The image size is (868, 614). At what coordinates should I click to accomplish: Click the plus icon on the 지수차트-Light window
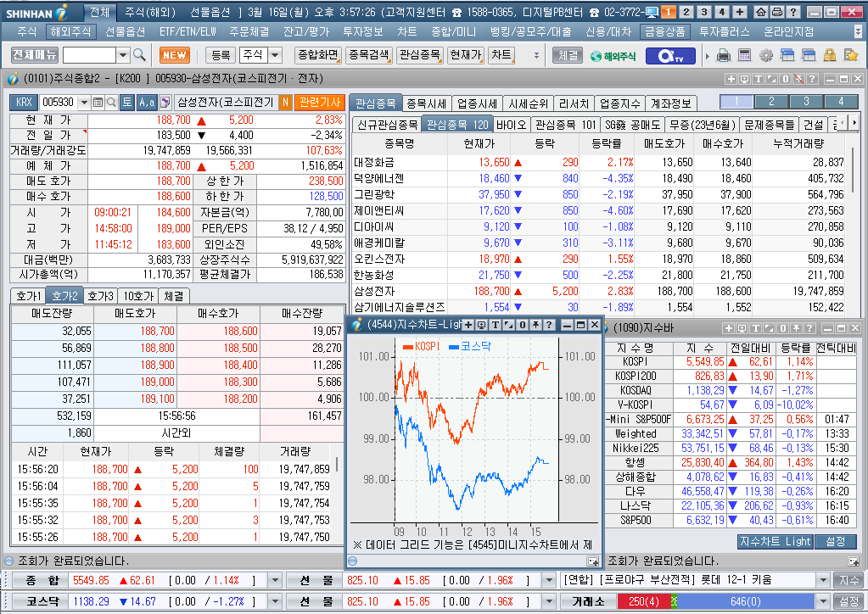pyautogui.click(x=468, y=326)
